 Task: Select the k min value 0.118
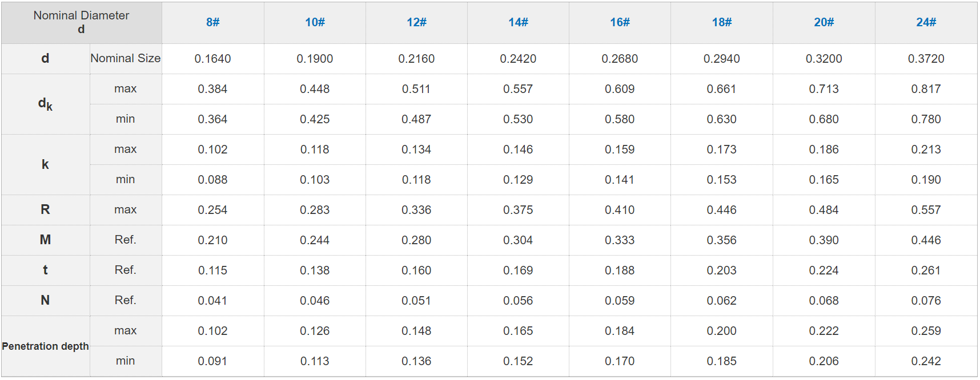click(x=416, y=180)
